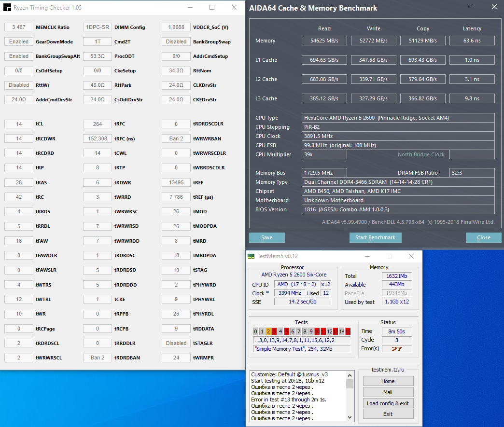Select red test 5 box in TestMem5

[286, 331]
